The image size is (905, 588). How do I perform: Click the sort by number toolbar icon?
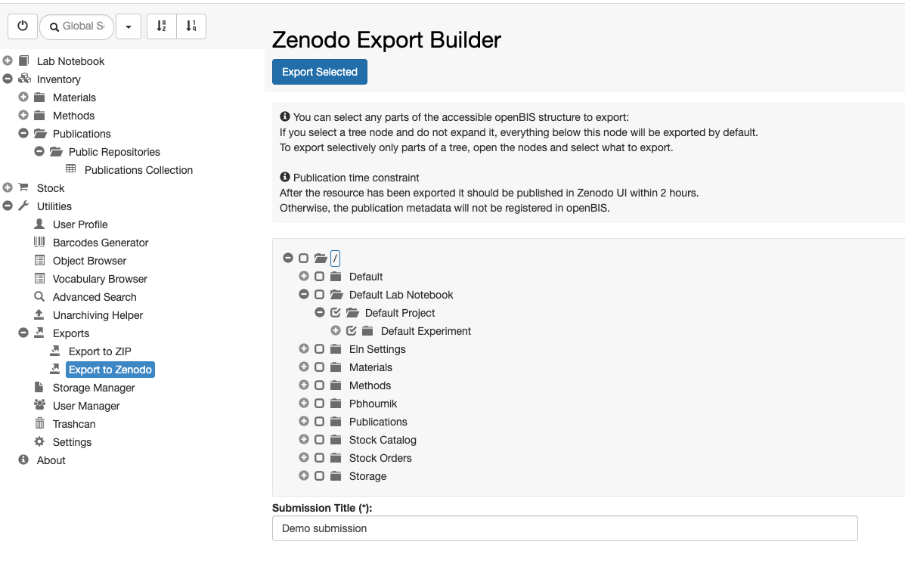coord(191,26)
